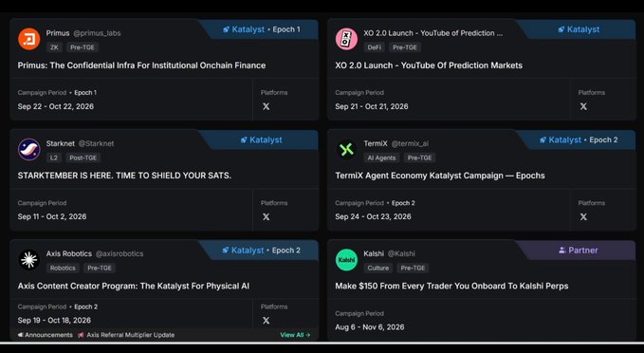Select the Post-TGE tag on Starknet card
The width and height of the screenshot is (644, 353).
click(83, 158)
